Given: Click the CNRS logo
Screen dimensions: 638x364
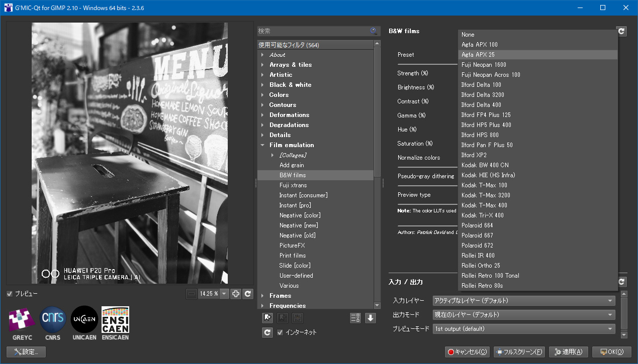Looking at the screenshot, I should click(x=53, y=323).
